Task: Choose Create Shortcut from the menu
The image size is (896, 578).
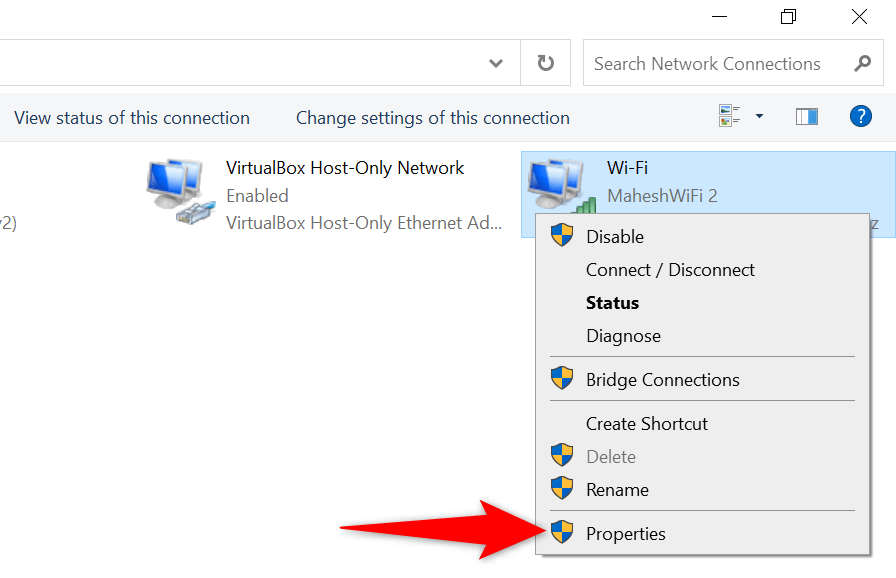Action: click(x=646, y=424)
